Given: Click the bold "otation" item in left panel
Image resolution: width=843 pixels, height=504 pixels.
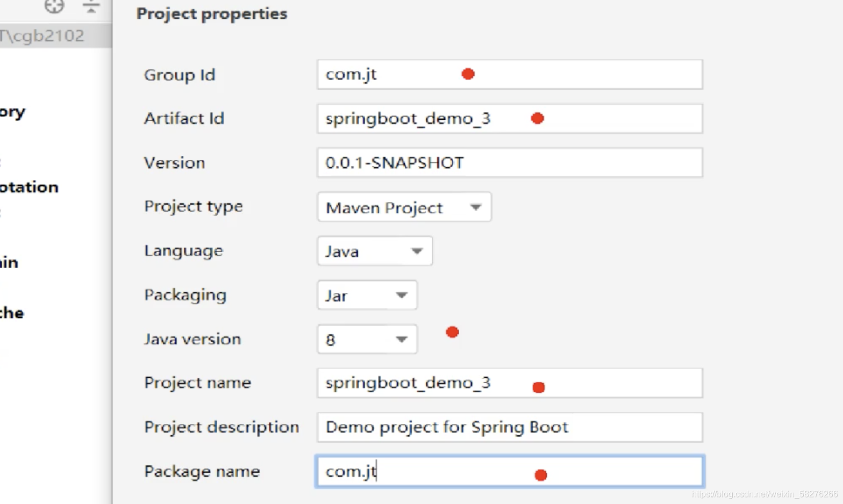Looking at the screenshot, I should 29,187.
